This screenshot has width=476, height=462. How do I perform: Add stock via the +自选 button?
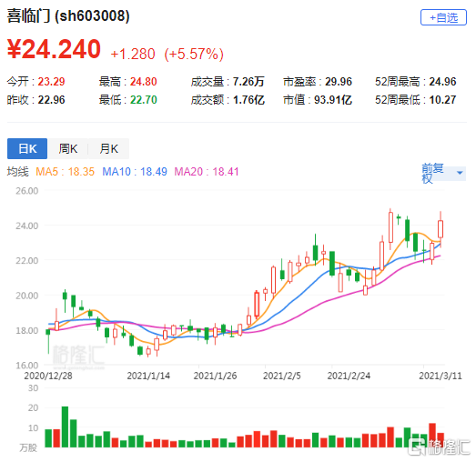[x=443, y=17]
